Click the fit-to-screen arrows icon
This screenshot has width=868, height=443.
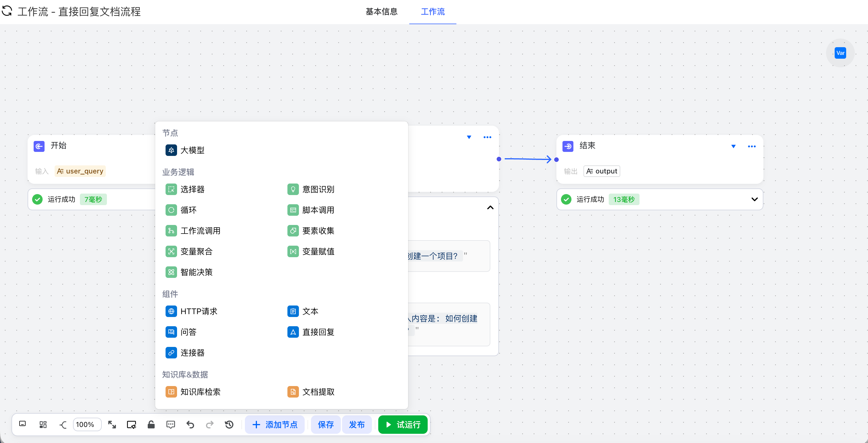(112, 425)
